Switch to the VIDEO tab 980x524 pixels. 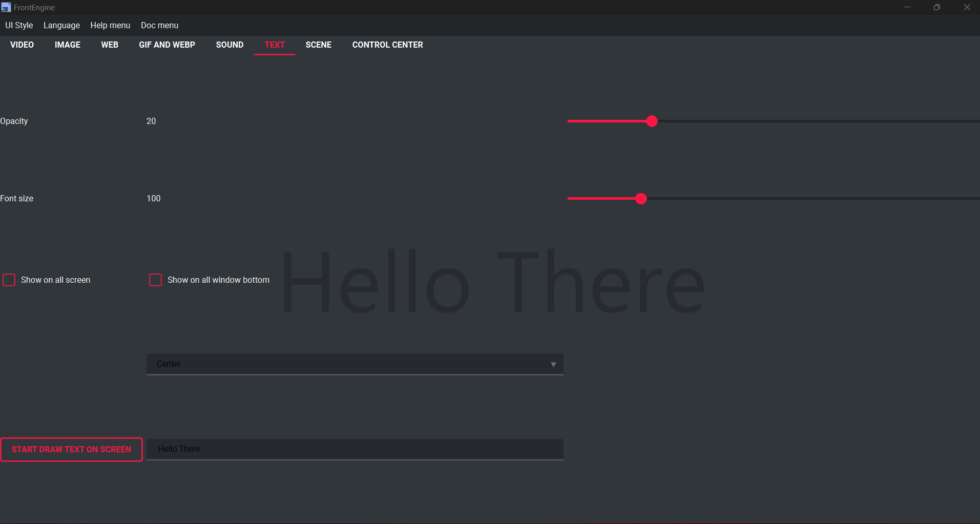pyautogui.click(x=22, y=45)
